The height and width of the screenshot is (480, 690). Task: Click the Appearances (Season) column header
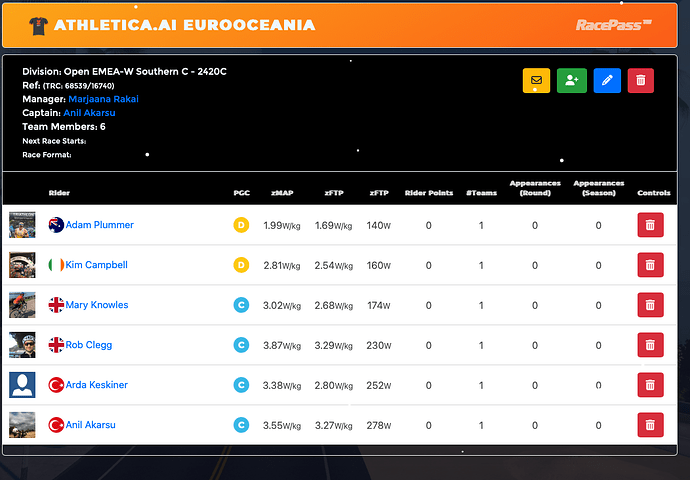599,188
